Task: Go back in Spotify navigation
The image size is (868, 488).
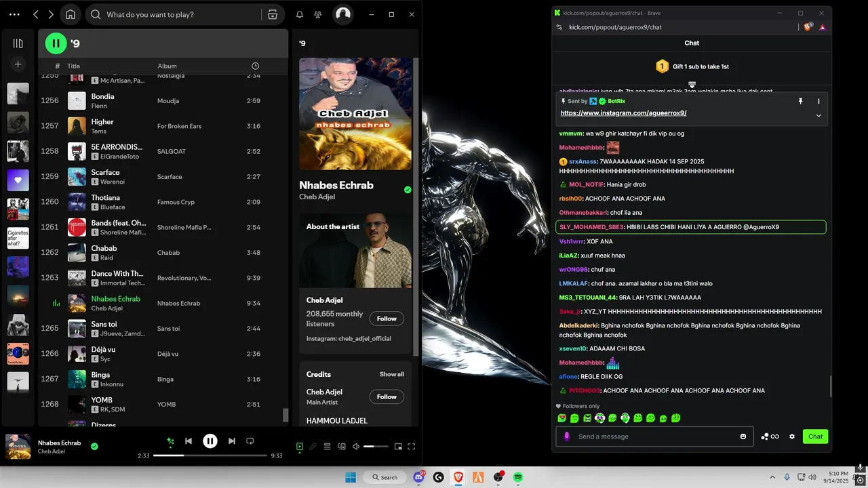Action: [35, 14]
